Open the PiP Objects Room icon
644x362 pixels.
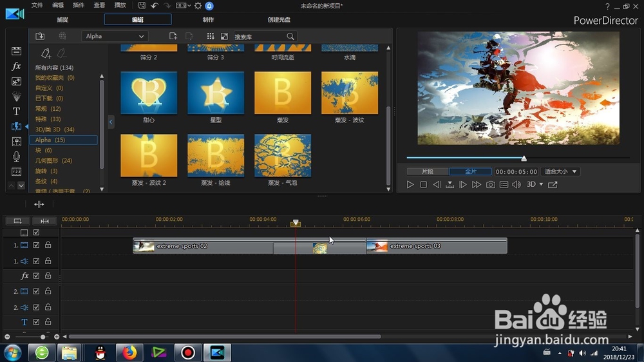[17, 81]
